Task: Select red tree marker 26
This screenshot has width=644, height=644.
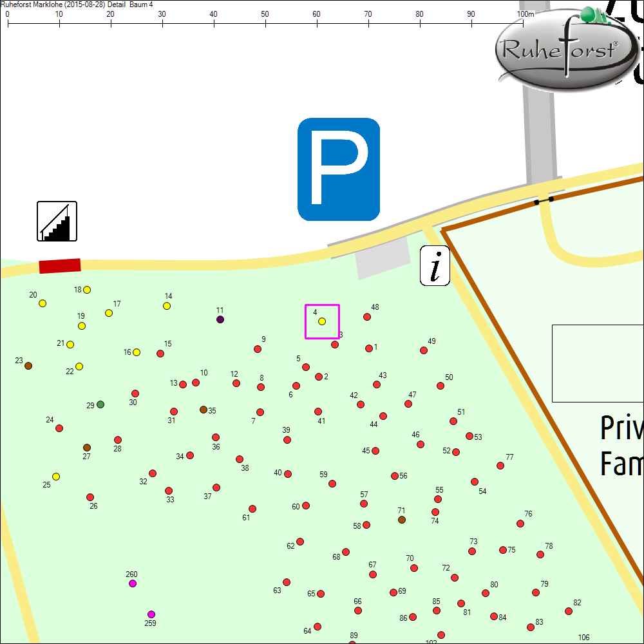Action: click(90, 497)
